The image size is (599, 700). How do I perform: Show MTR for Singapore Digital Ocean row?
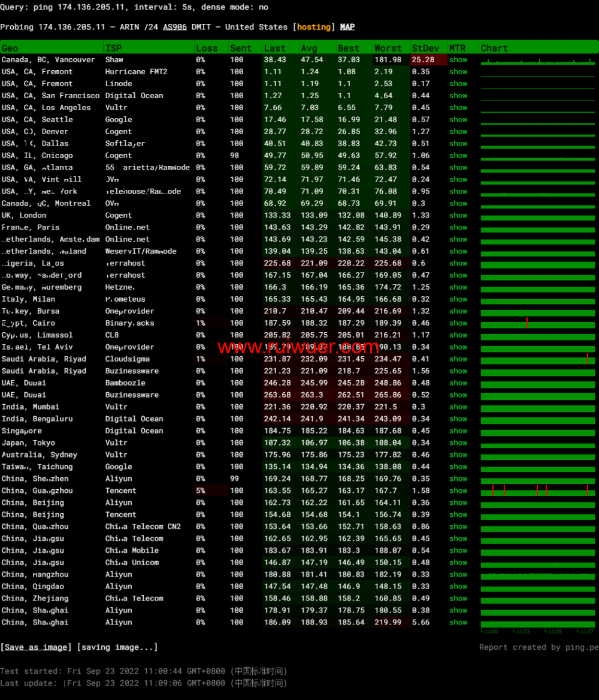pyautogui.click(x=458, y=431)
